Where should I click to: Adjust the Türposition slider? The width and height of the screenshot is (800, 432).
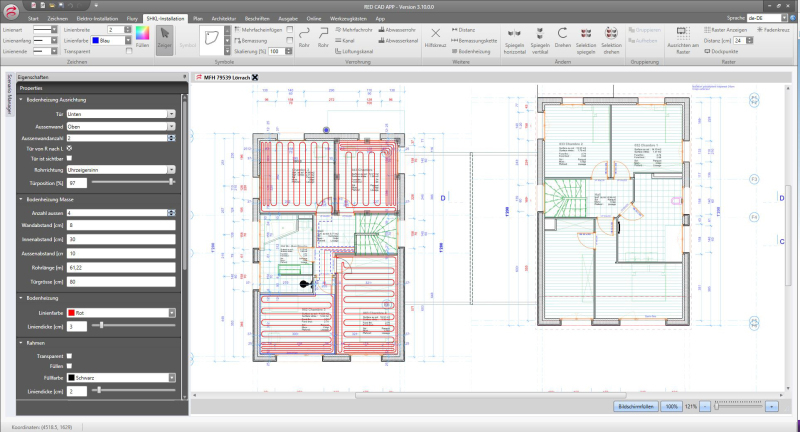tap(170, 182)
